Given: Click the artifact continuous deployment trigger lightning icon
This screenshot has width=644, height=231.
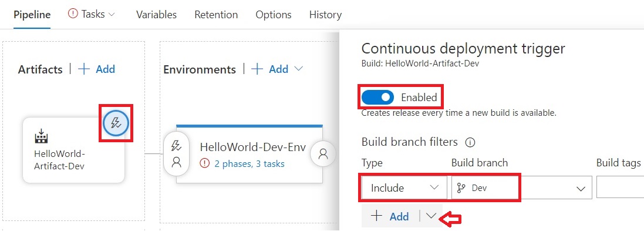Looking at the screenshot, I should click(x=116, y=123).
